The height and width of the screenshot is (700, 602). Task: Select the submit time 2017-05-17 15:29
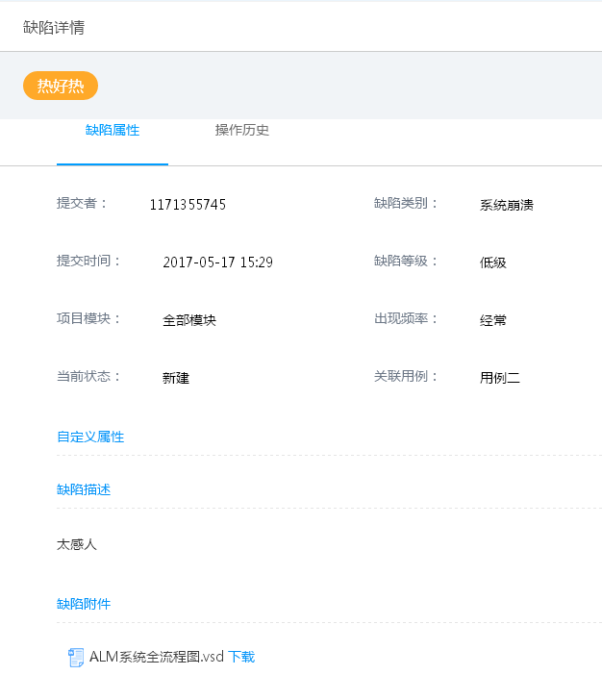(217, 262)
